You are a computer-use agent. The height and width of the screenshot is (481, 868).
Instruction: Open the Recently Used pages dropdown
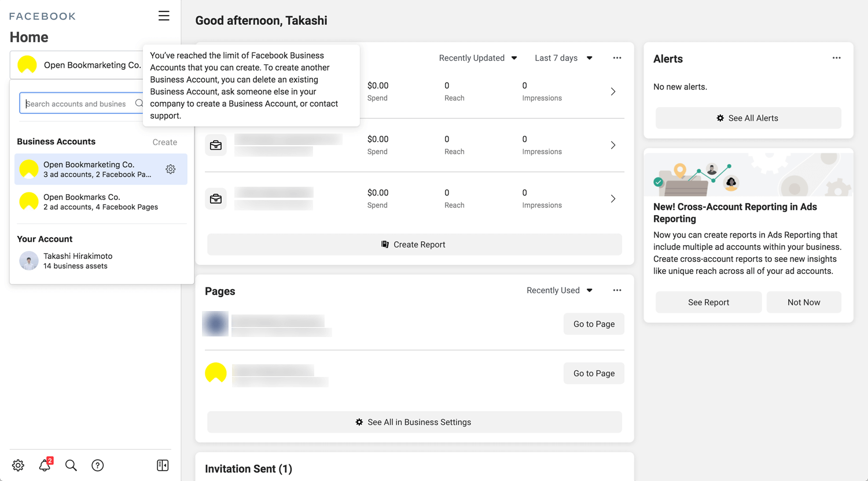(560, 290)
